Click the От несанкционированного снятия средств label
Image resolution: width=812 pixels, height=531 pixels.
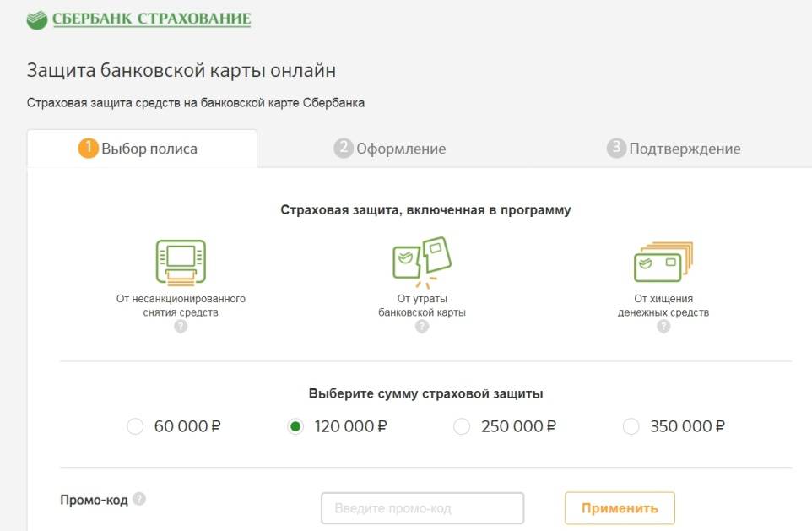181,305
